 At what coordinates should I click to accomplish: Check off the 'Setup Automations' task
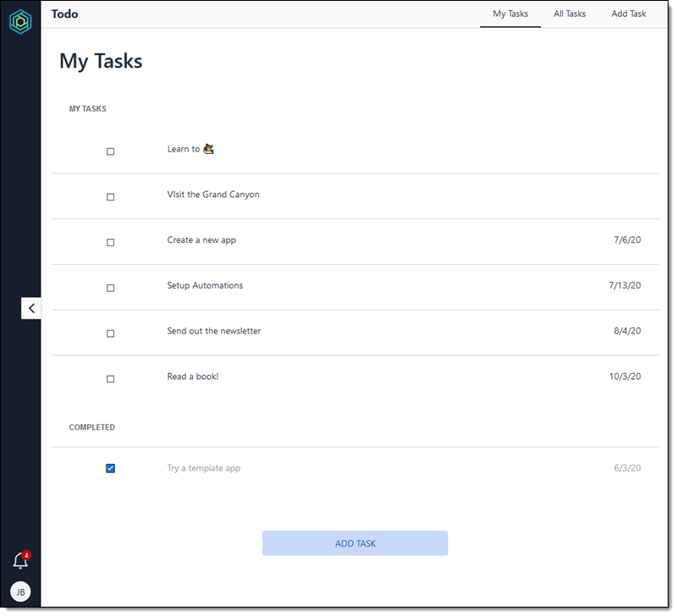click(x=110, y=289)
